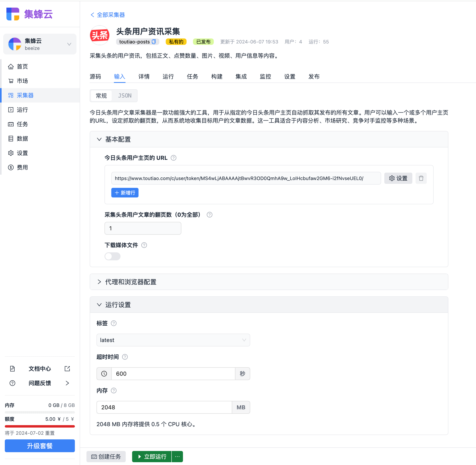476x465 pixels.
Task: Switch to the 设置 tab
Action: point(290,76)
